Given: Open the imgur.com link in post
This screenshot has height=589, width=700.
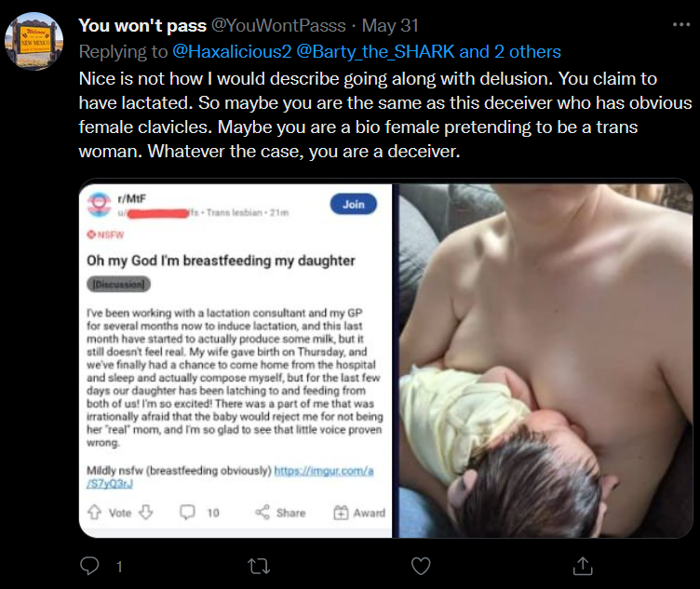Looking at the screenshot, I should tap(230, 477).
